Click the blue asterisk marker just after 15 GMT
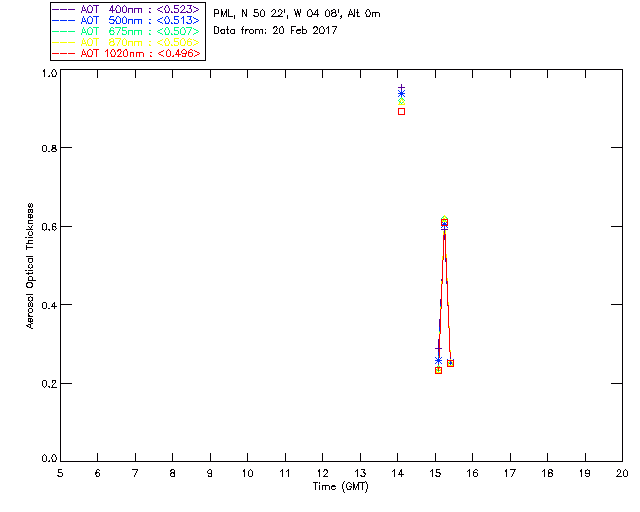640x512 pixels. (x=438, y=361)
